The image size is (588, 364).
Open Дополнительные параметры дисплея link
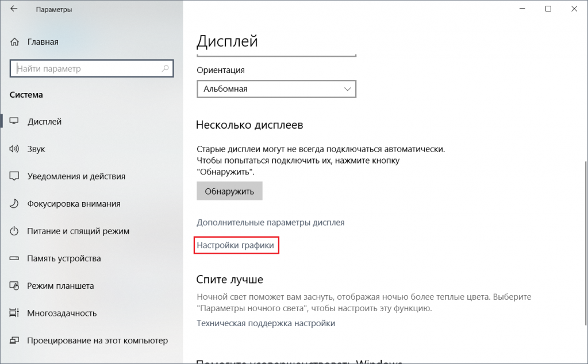coord(270,222)
